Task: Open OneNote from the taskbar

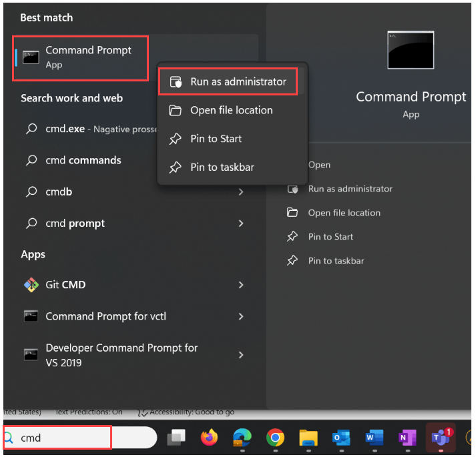Action: point(407,438)
